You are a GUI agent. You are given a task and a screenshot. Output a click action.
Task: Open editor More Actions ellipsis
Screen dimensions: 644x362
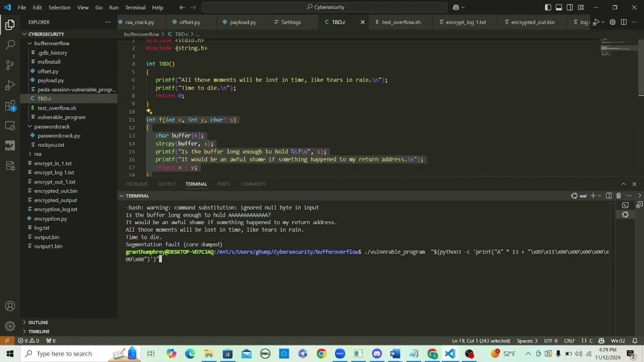(x=635, y=22)
